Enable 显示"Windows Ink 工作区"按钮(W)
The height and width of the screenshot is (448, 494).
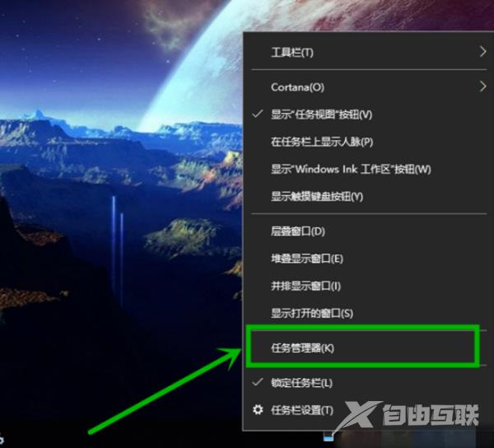click(365, 169)
